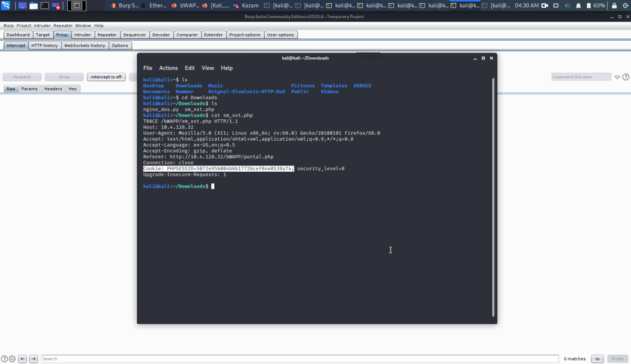The width and height of the screenshot is (631, 364).
Task: Open the notifications bell in system tray
Action: [578, 6]
